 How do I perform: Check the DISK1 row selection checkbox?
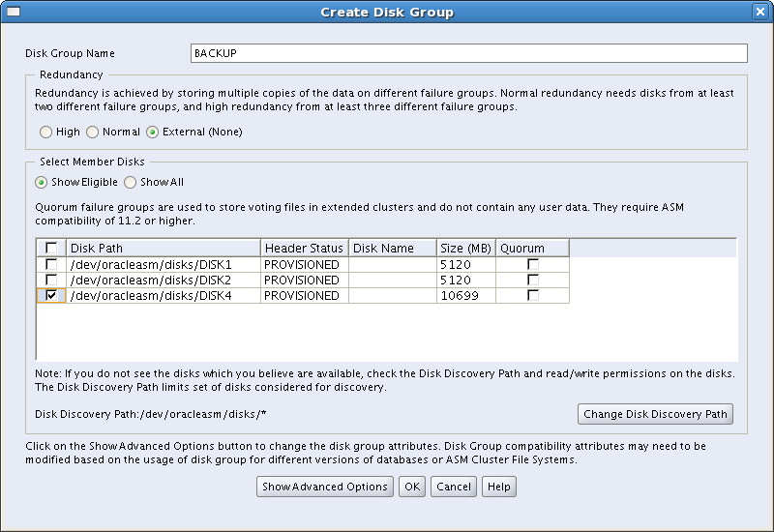pyautogui.click(x=51, y=264)
